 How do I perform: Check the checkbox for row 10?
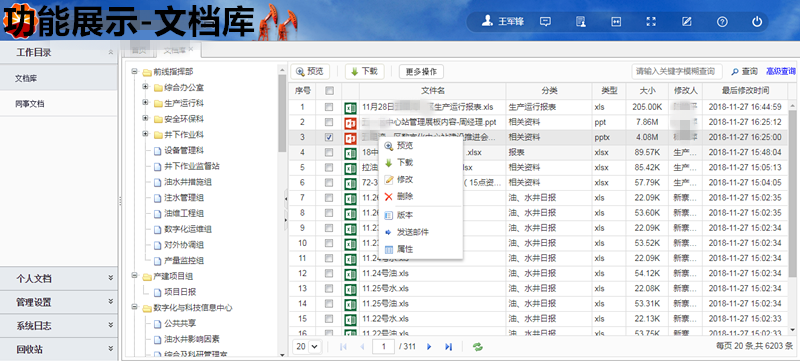329,244
